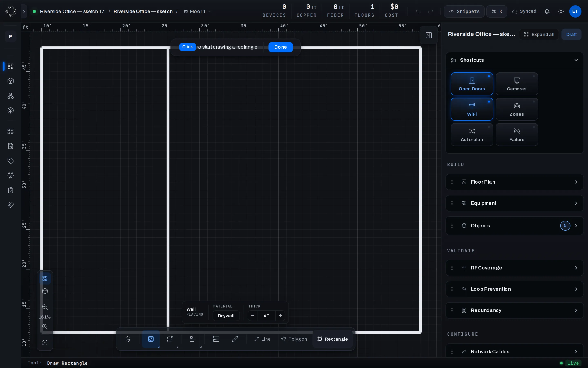Increase wall thickness with plus button
This screenshot has width=588, height=368.
(x=280, y=316)
